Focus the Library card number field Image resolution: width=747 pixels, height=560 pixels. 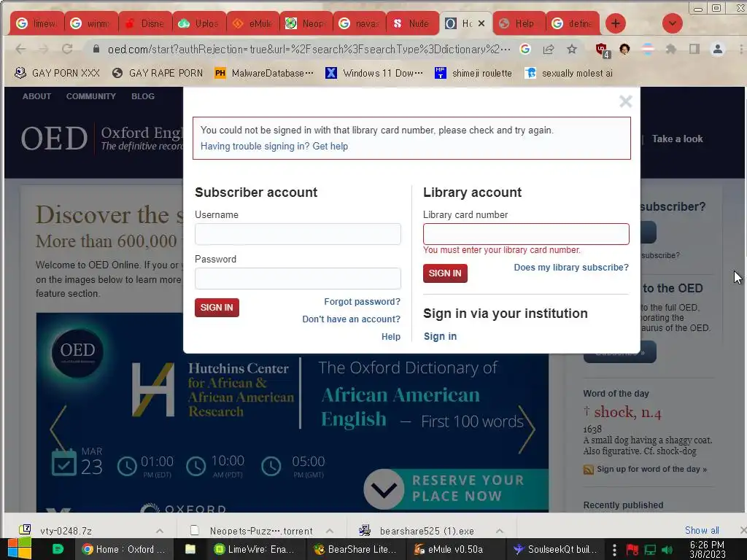[526, 234]
